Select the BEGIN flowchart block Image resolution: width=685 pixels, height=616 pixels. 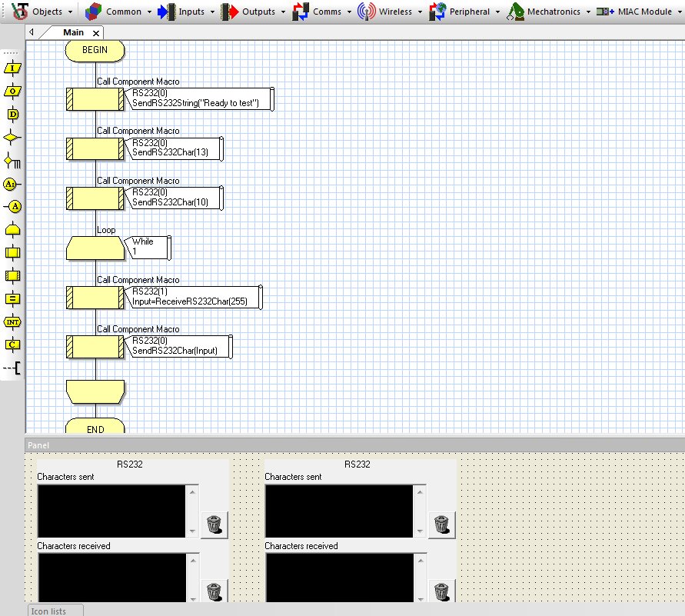coord(95,50)
